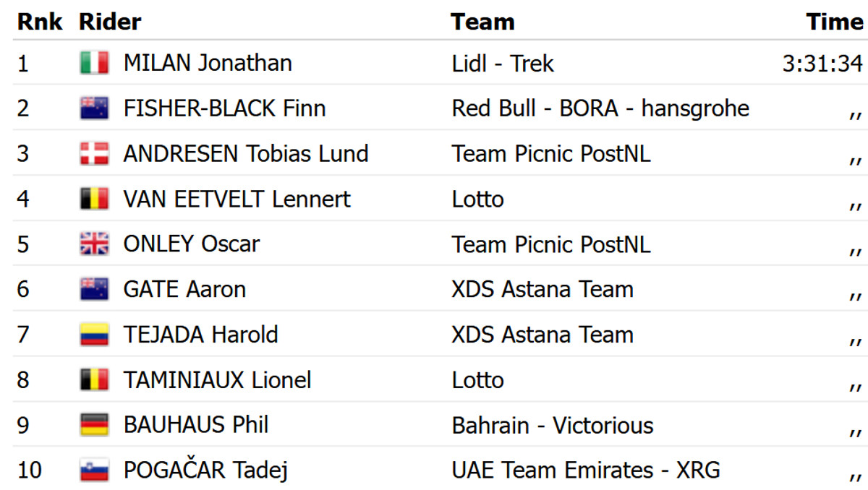
Task: Open GATE Aaron's rider profile
Action: coord(184,290)
